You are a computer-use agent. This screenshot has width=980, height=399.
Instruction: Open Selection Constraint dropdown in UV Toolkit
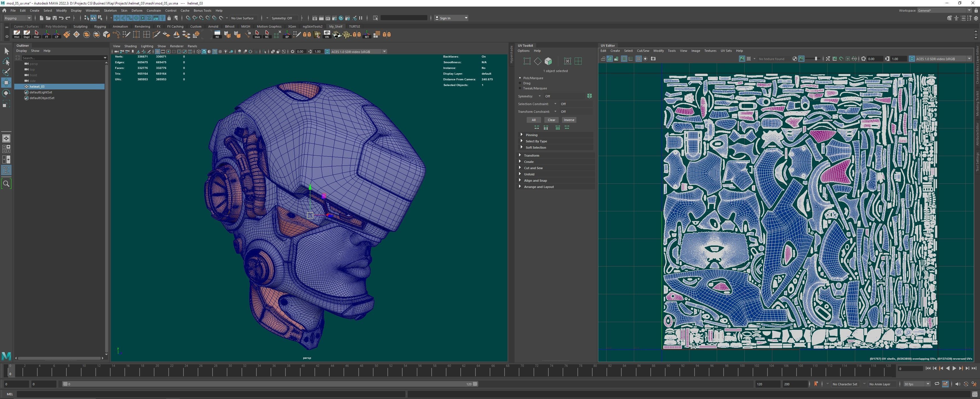(x=556, y=104)
